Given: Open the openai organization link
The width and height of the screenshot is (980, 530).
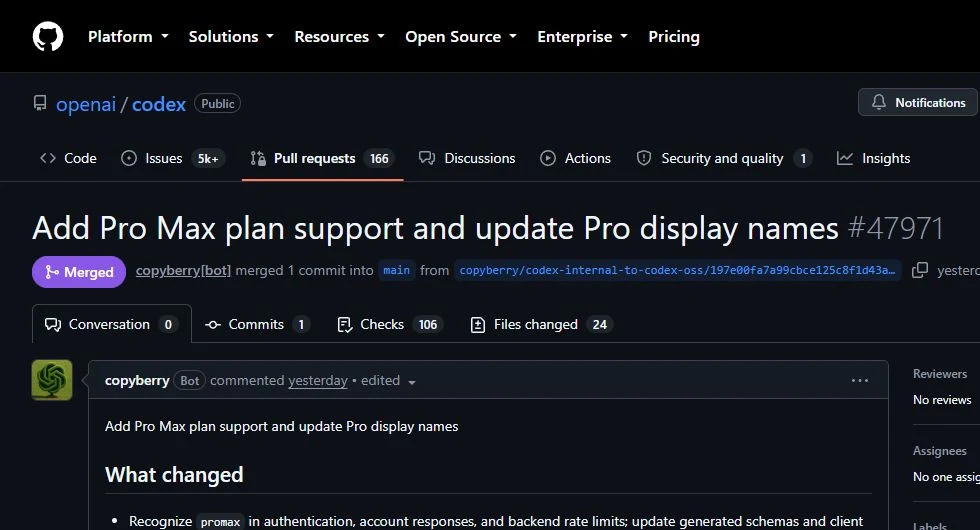Looking at the screenshot, I should (x=86, y=104).
